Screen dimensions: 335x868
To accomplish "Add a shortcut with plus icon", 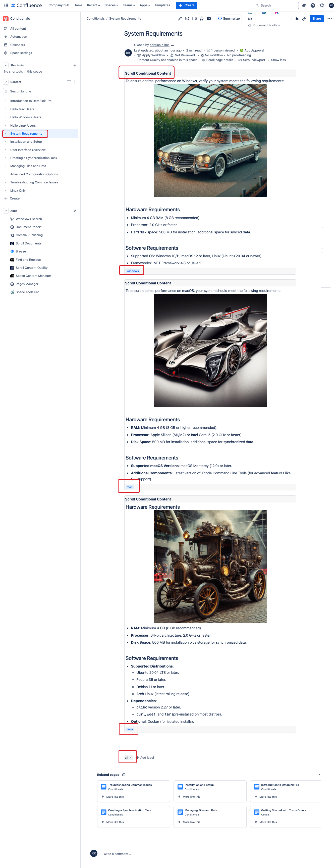I will coord(75,65).
